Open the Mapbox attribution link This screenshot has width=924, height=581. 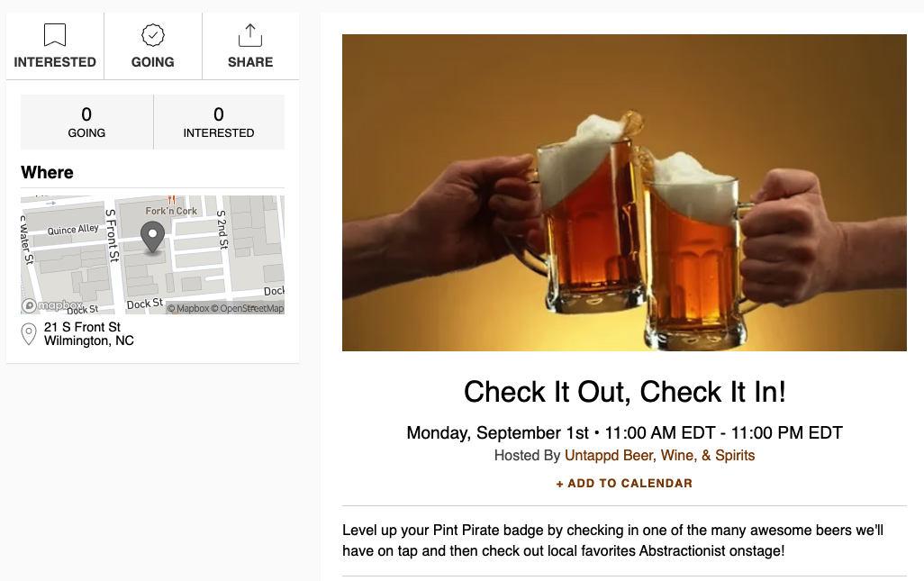pyautogui.click(x=188, y=308)
